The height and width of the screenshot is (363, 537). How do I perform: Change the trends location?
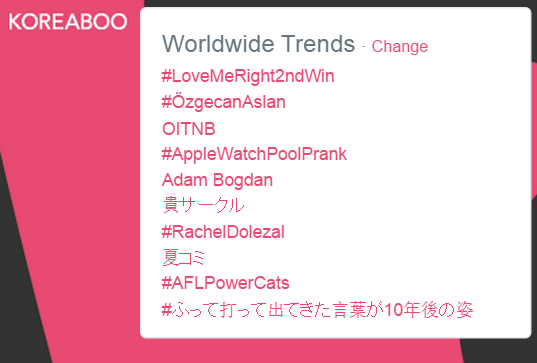coord(400,46)
